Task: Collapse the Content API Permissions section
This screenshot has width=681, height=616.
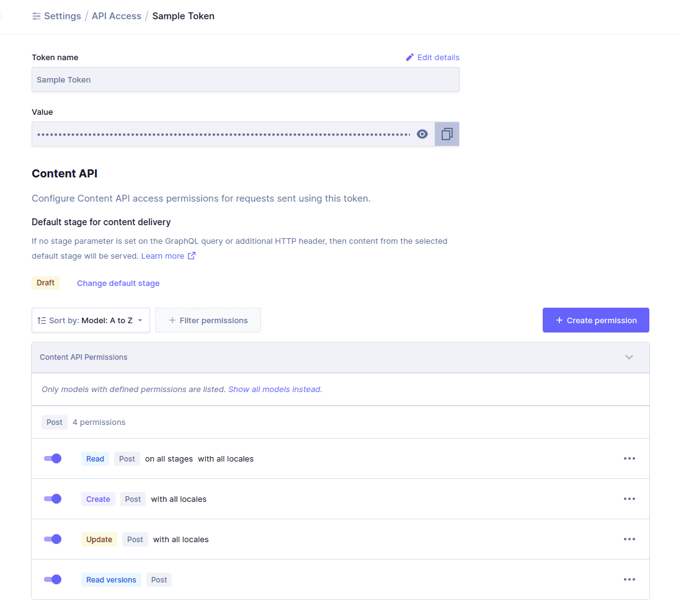Action: [629, 357]
